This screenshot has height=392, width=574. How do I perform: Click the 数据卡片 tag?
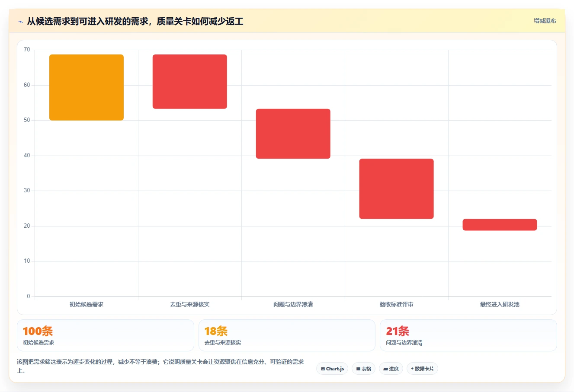(423, 369)
